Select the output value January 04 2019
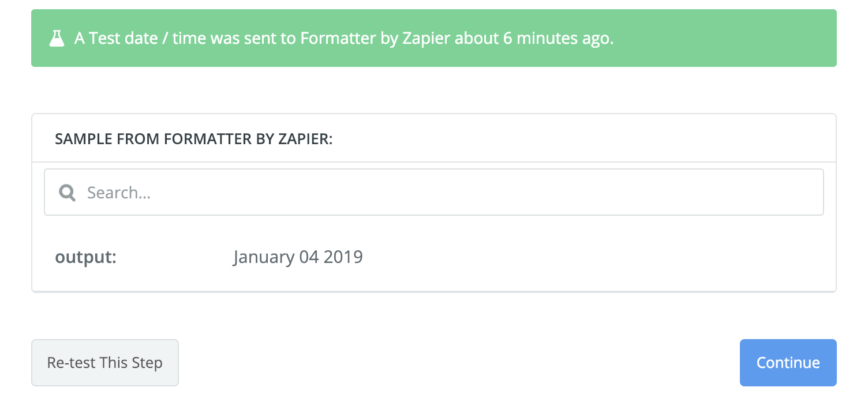Viewport: 868px width, 406px height. [298, 257]
